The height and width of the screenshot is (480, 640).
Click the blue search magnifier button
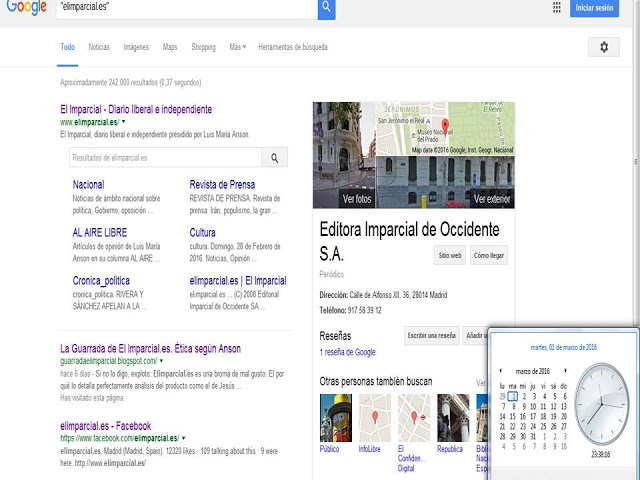click(327, 7)
